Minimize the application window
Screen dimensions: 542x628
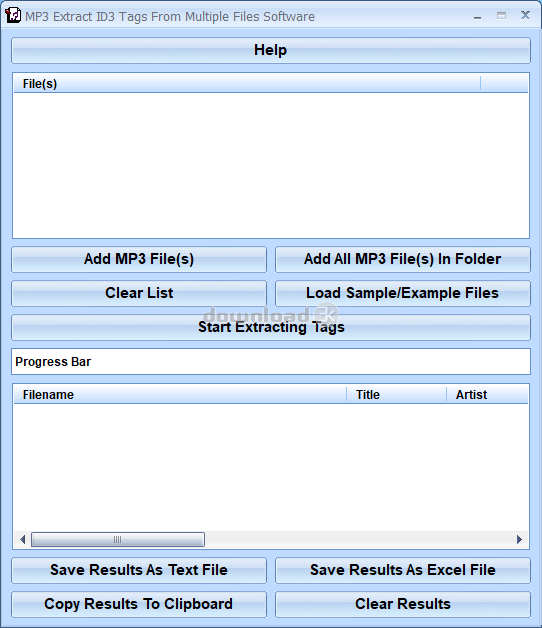[477, 16]
